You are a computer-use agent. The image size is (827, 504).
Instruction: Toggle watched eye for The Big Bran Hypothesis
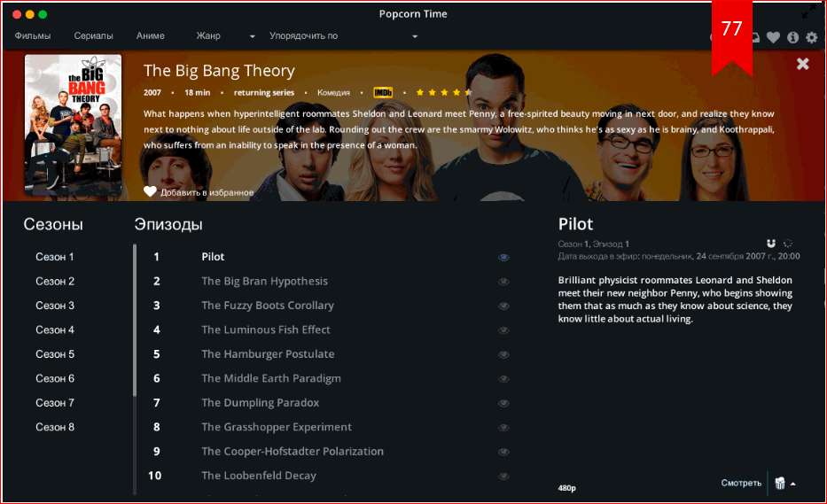(x=503, y=282)
